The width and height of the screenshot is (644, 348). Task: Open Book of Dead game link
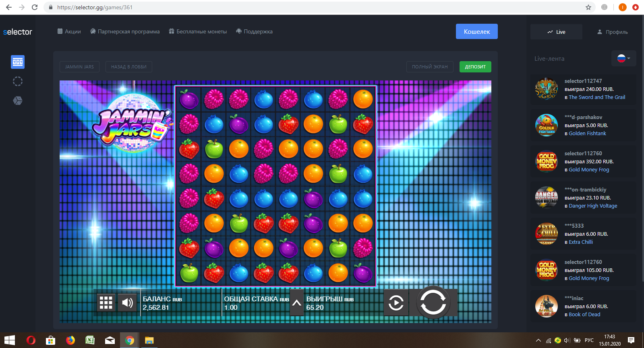584,314
